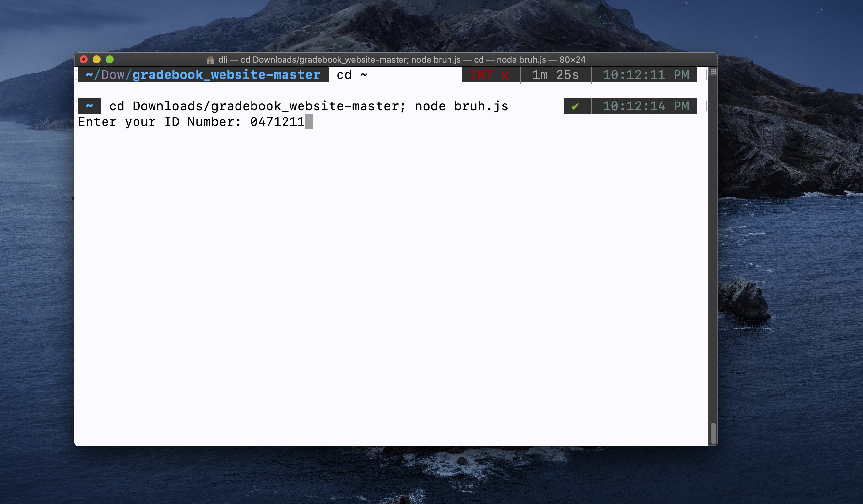Click the red x error indicator
Viewport: 863px width, 504px height.
(x=504, y=75)
